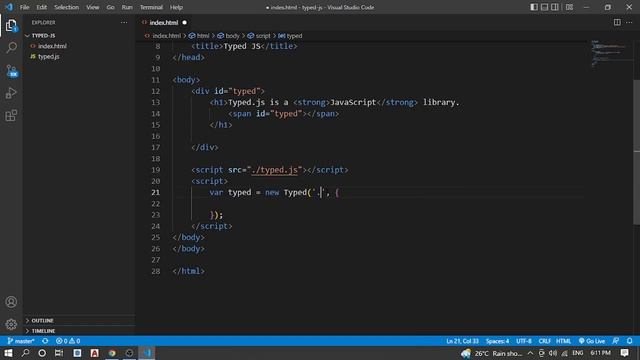Open editor More Actions ellipsis

(x=629, y=22)
